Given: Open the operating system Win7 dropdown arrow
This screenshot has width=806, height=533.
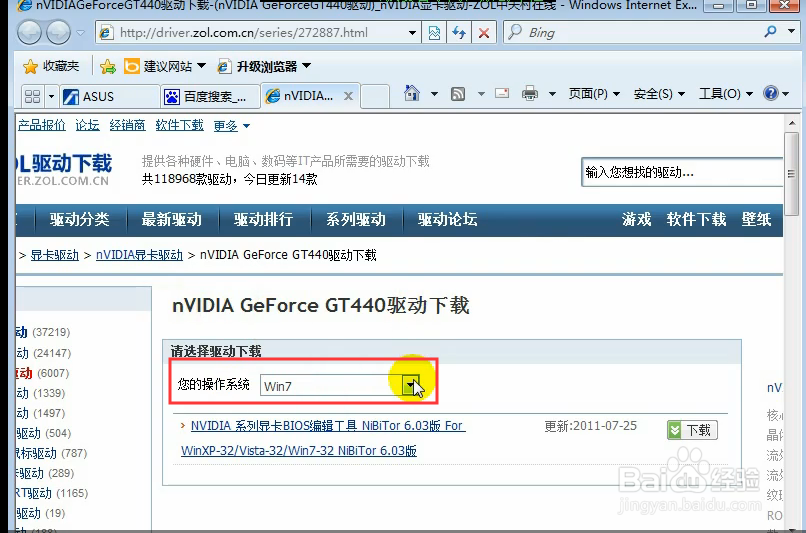Looking at the screenshot, I should point(410,385).
